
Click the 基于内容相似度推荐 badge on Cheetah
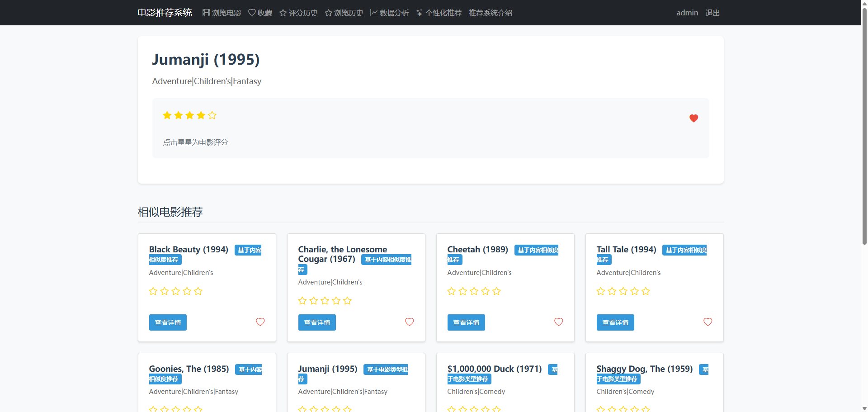click(536, 250)
